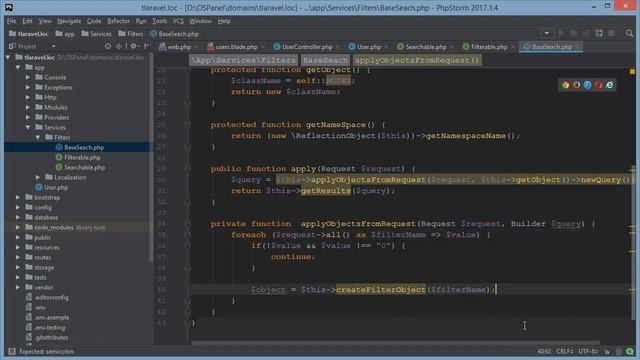This screenshot has height=360, width=640.
Task: Close the User.php tab
Action: pos(386,47)
